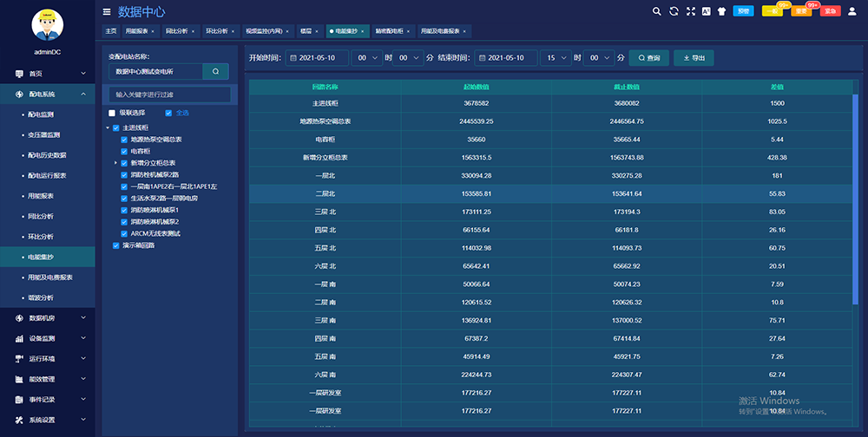The image size is (868, 437).
Task: Click the 导出 export button
Action: point(694,58)
